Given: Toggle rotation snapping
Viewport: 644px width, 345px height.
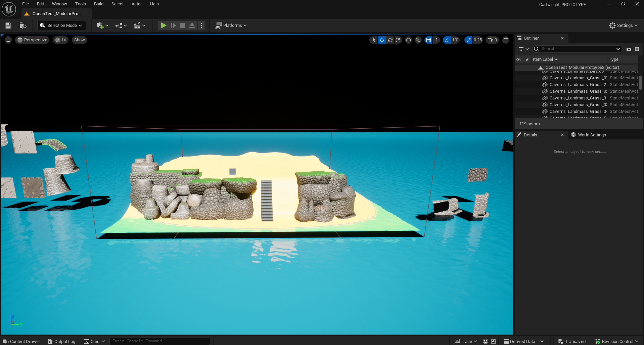Looking at the screenshot, I should coord(447,40).
